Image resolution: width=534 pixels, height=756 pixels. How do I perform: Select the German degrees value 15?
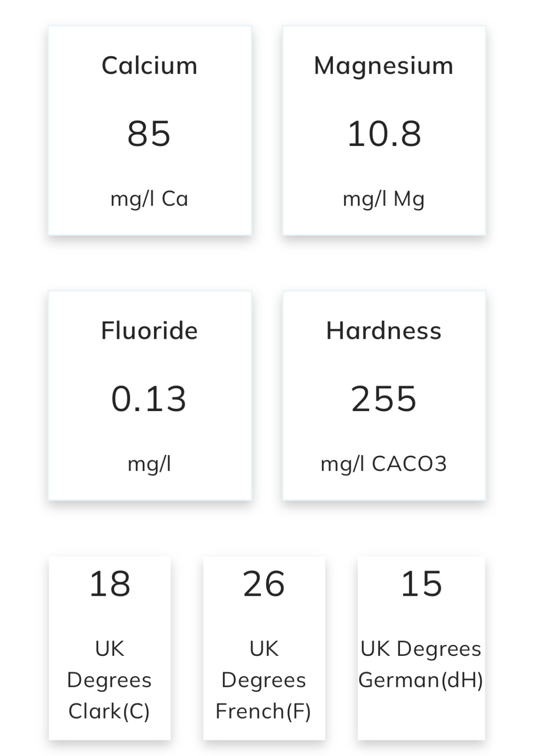click(421, 584)
